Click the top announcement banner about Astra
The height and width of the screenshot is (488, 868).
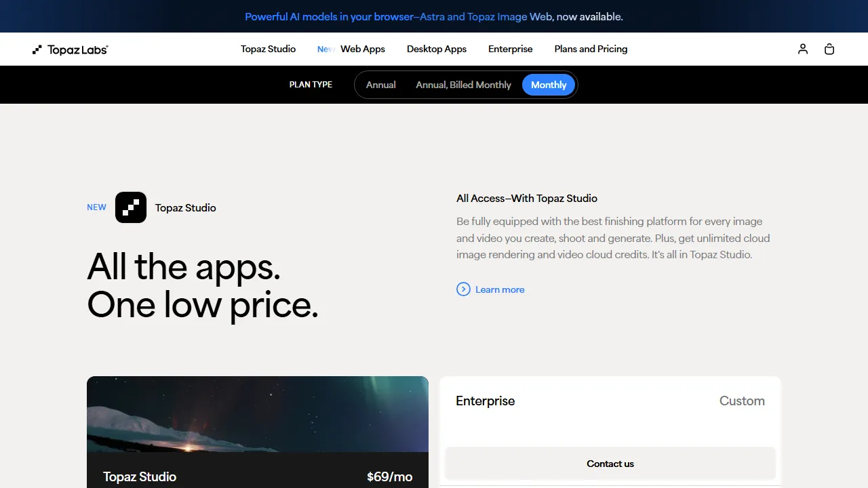point(434,16)
